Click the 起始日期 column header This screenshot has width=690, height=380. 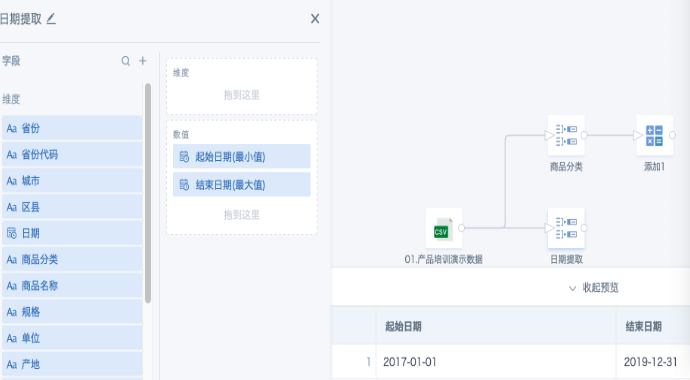coord(403,326)
